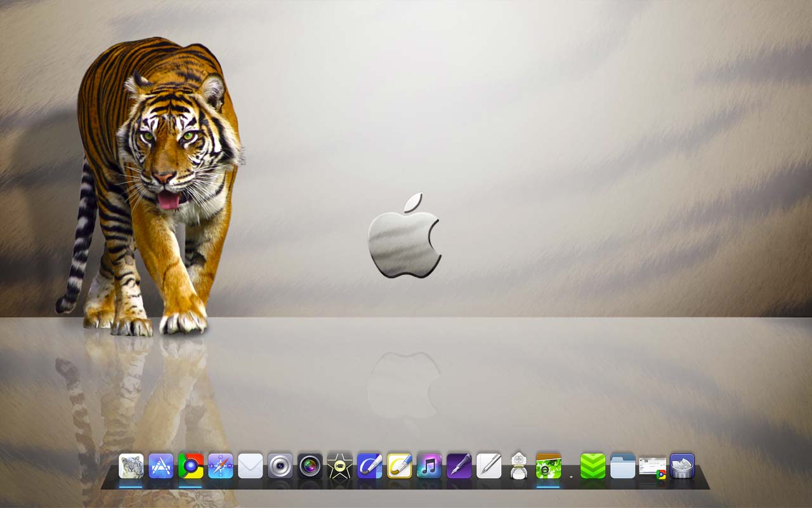
Task: Restore the minimized Chrome window thumbnail
Action: point(652,467)
